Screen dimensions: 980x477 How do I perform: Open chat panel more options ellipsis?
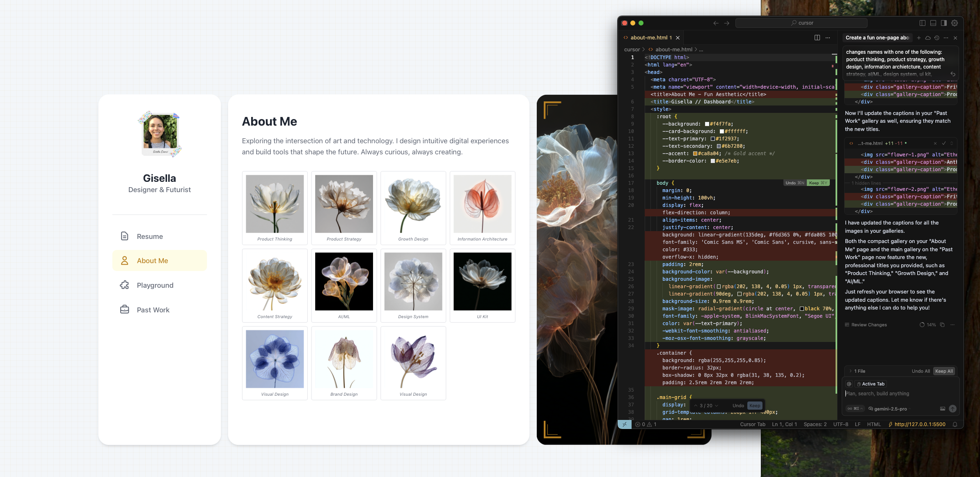tap(946, 38)
